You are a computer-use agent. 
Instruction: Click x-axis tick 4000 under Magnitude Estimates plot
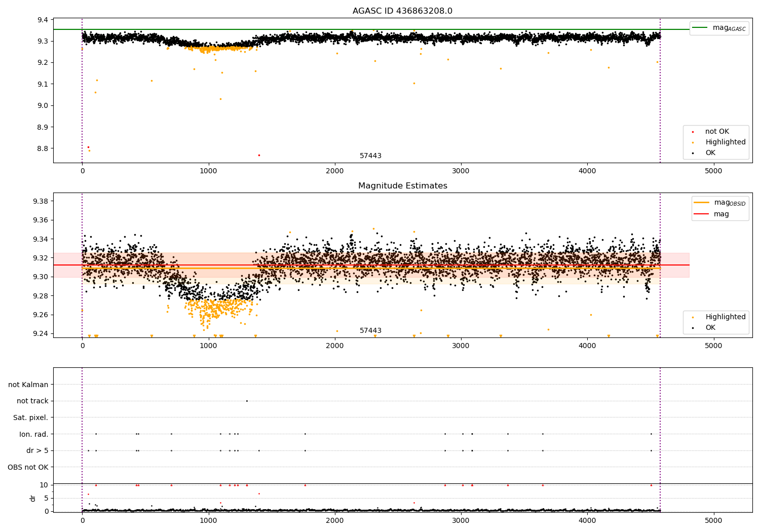click(587, 346)
